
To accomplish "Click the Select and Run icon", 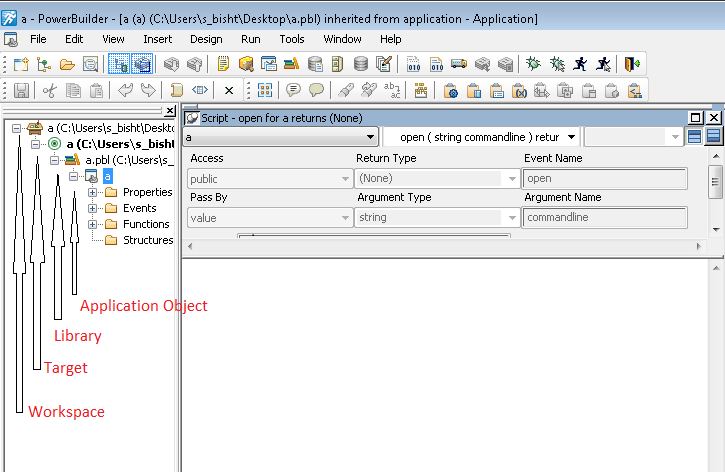I will click(x=603, y=64).
